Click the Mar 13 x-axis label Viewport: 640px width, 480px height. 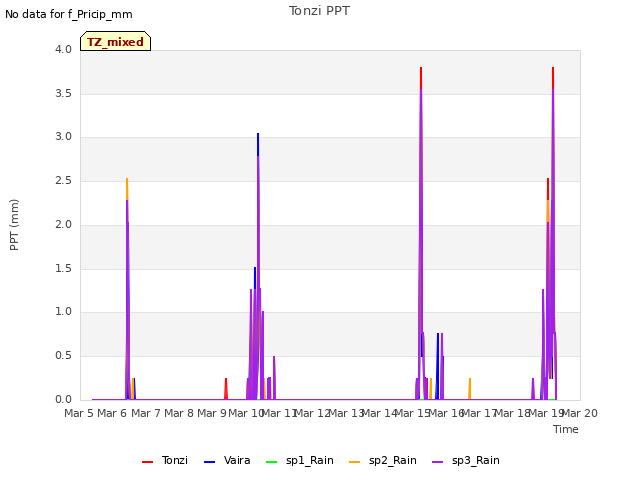(x=346, y=413)
